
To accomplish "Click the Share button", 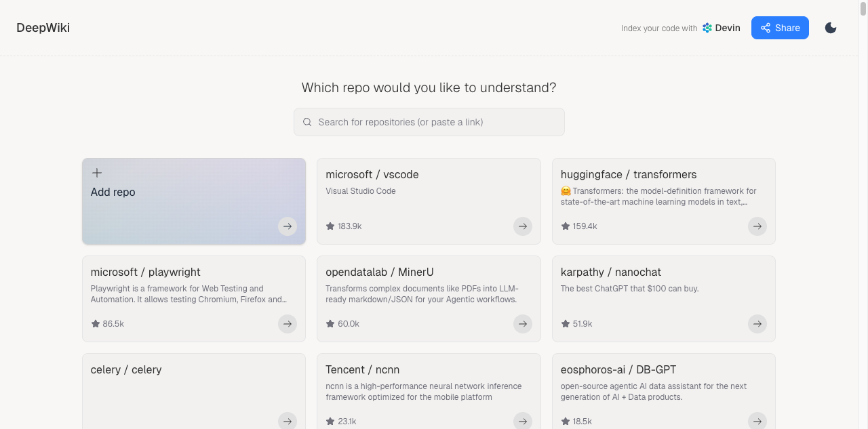I will click(x=780, y=28).
